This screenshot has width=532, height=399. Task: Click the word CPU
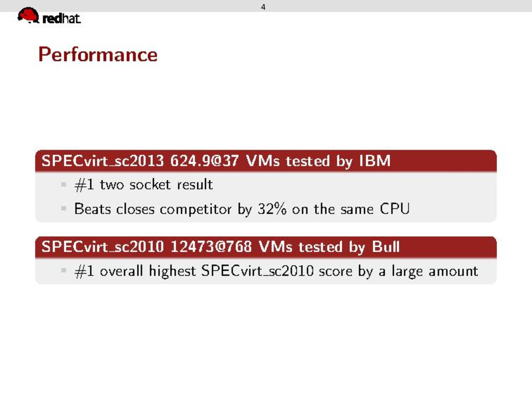394,209
